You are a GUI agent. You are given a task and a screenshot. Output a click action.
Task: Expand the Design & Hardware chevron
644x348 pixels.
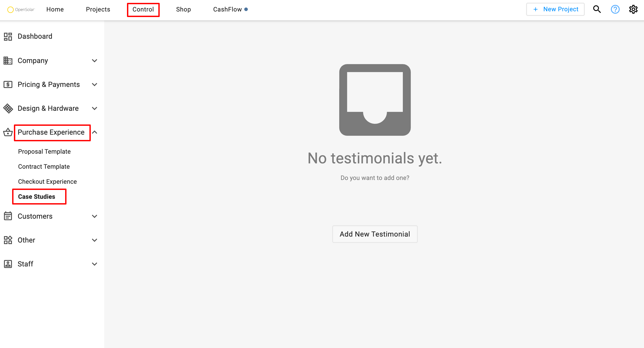pyautogui.click(x=95, y=108)
